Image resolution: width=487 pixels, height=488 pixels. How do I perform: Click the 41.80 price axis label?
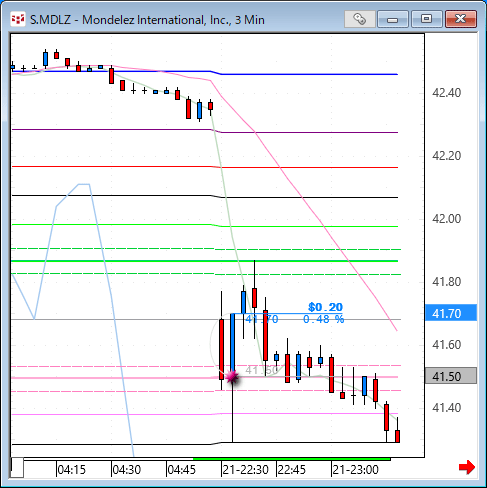click(446, 282)
